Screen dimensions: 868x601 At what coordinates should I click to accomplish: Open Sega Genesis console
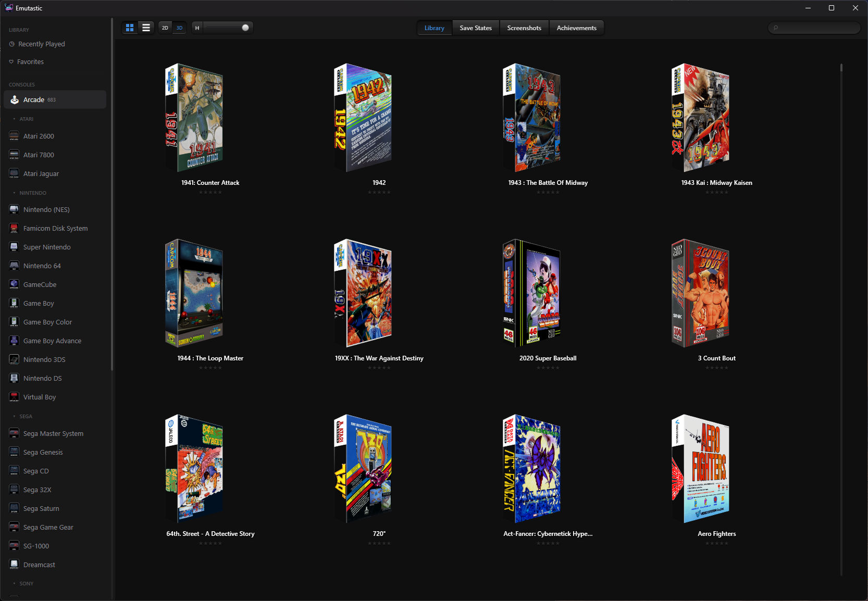click(55, 452)
